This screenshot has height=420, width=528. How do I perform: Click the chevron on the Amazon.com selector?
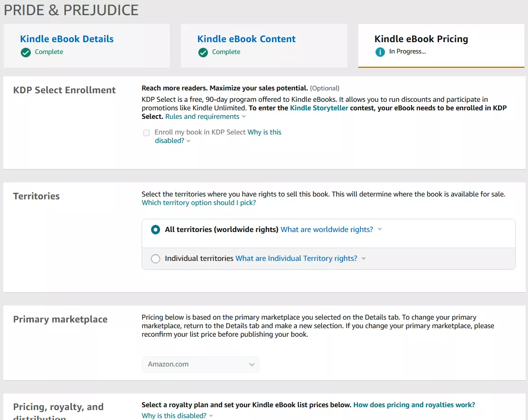[252, 365]
